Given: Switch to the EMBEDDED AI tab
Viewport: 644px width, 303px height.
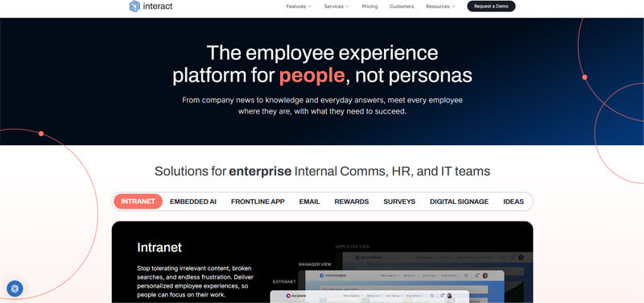Looking at the screenshot, I should [193, 201].
